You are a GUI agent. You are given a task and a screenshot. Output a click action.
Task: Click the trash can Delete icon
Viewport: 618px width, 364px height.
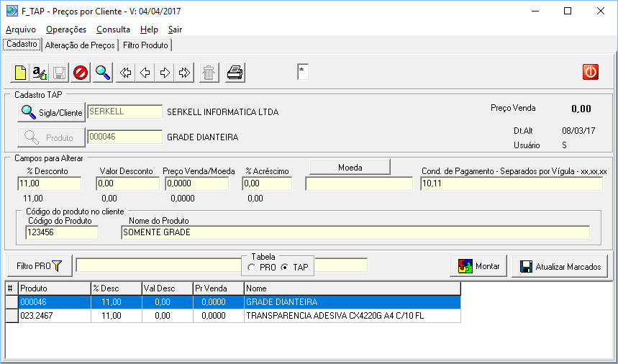tap(209, 73)
